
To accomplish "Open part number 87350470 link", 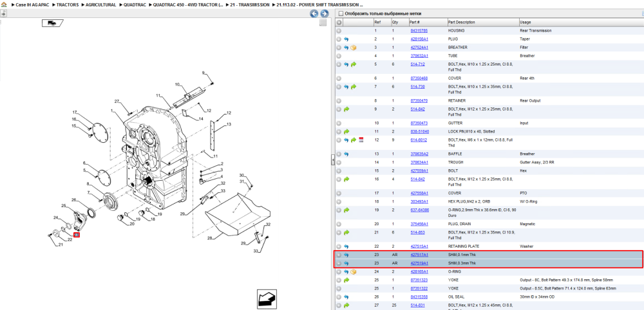I will (419, 101).
